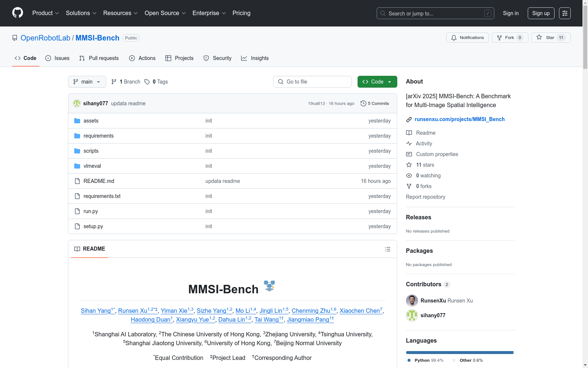The image size is (588, 368).
Task: Switch to the Projects tab
Action: pos(179,58)
